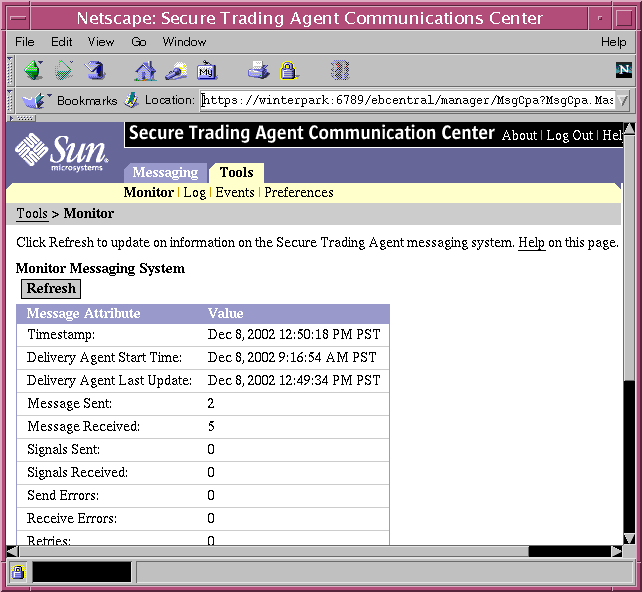Click in the Location URL field
The height and width of the screenshot is (592, 642).
(x=407, y=100)
